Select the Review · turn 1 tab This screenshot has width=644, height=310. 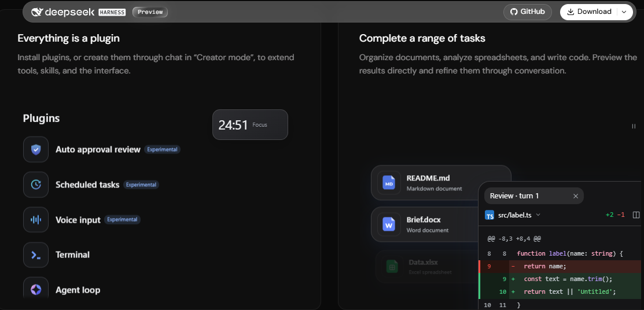533,196
